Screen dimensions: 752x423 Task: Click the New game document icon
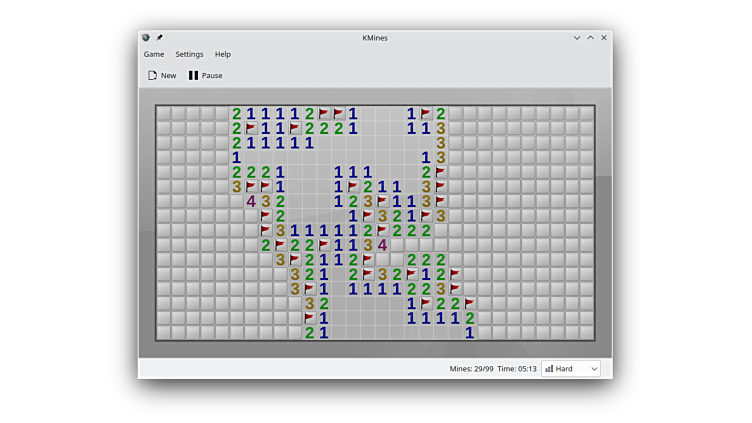coord(153,75)
